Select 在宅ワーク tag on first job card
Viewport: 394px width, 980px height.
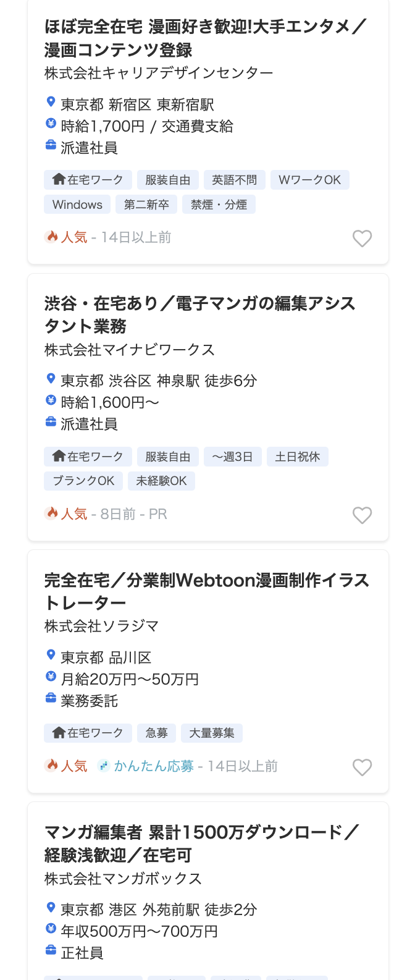(x=88, y=180)
